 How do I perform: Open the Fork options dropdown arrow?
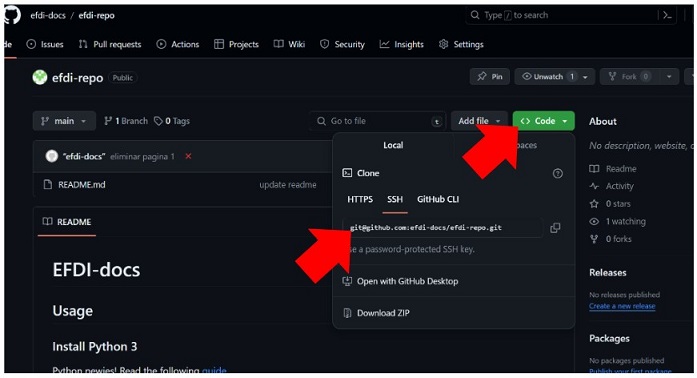tap(669, 77)
